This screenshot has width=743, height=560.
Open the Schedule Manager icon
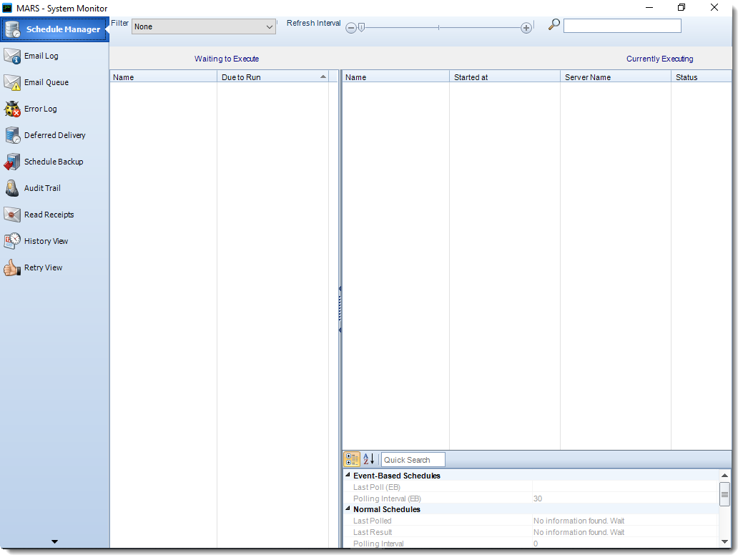[x=12, y=29]
